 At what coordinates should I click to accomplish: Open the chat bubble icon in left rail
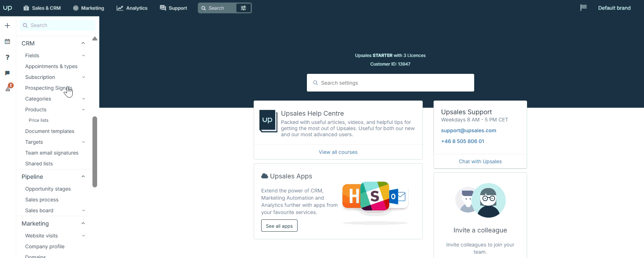(7, 73)
